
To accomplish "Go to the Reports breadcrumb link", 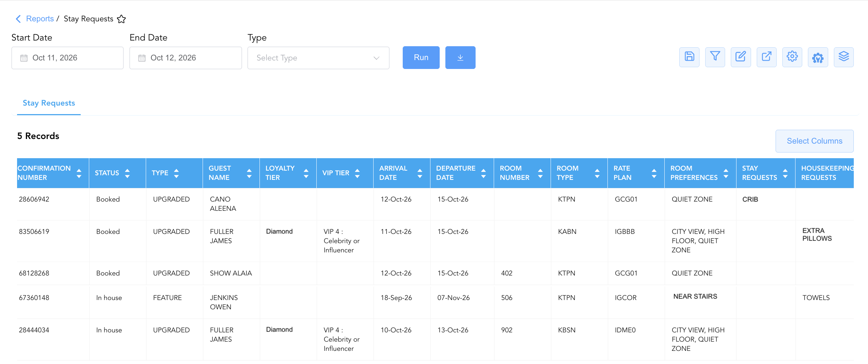I will [x=40, y=19].
